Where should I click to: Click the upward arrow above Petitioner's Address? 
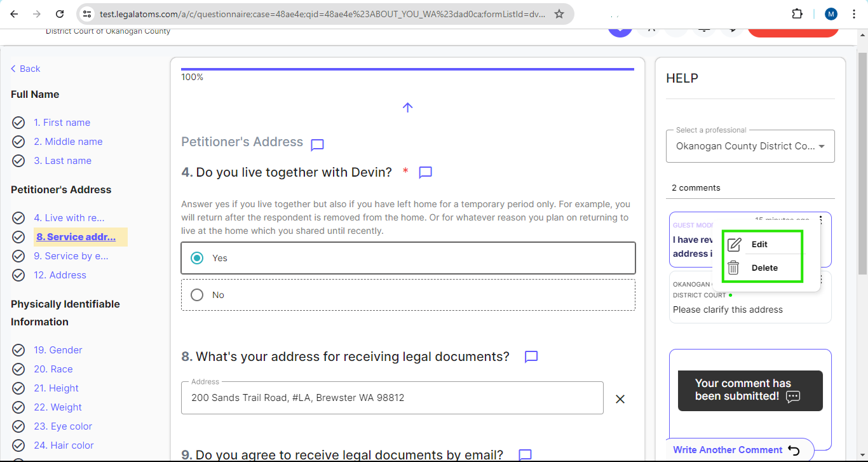click(x=408, y=107)
